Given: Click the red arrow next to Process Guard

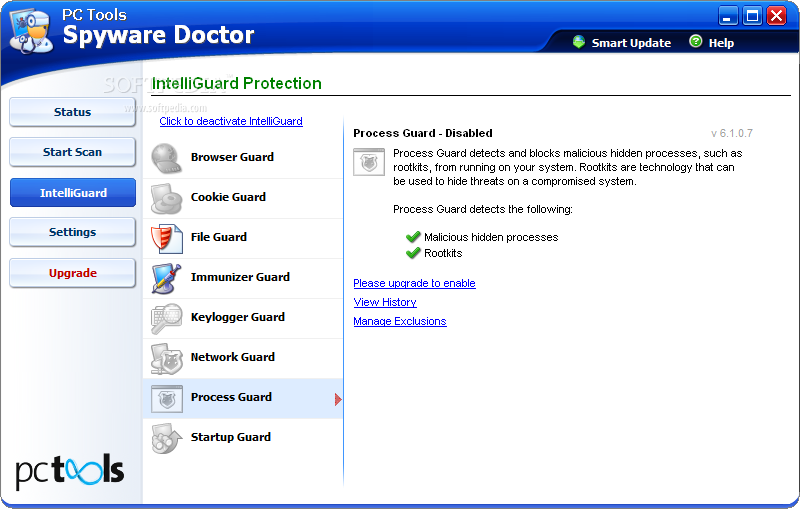Looking at the screenshot, I should coord(338,399).
